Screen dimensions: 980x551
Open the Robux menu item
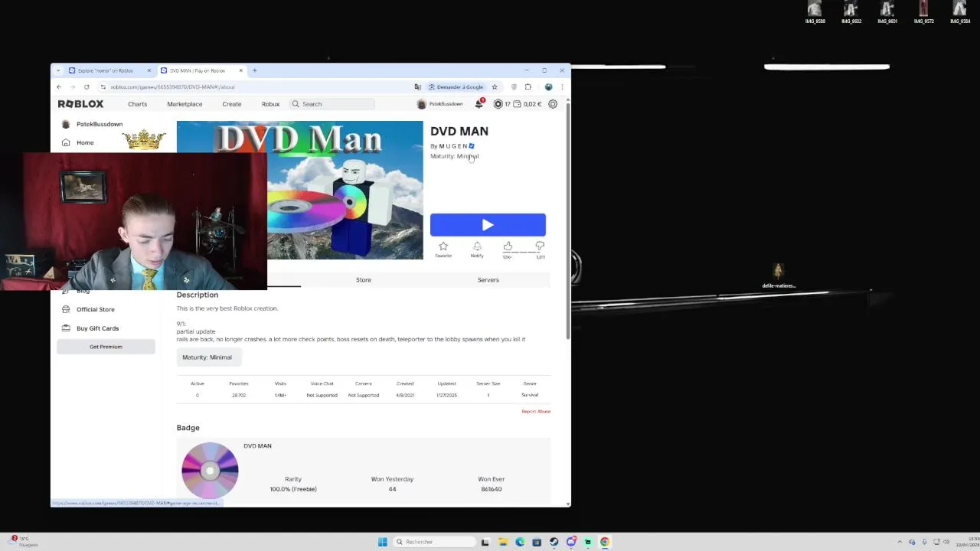point(270,104)
